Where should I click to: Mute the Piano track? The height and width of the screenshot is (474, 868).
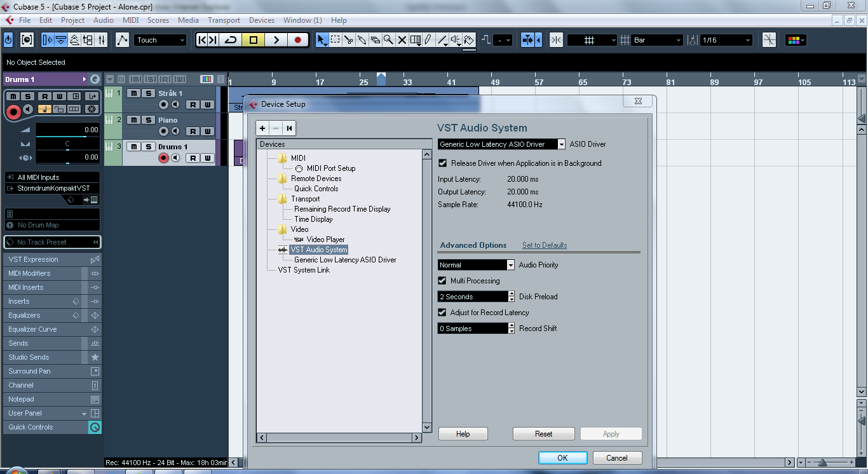tap(134, 120)
